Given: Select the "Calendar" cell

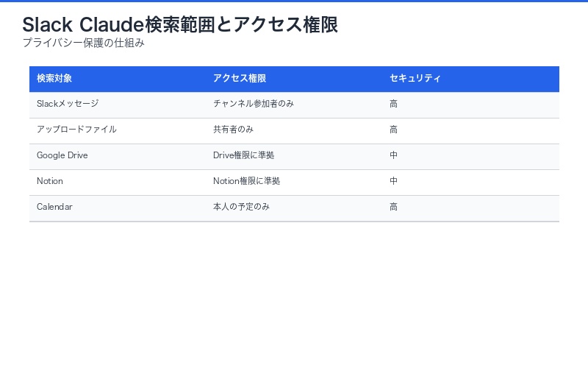Looking at the screenshot, I should coord(54,208).
